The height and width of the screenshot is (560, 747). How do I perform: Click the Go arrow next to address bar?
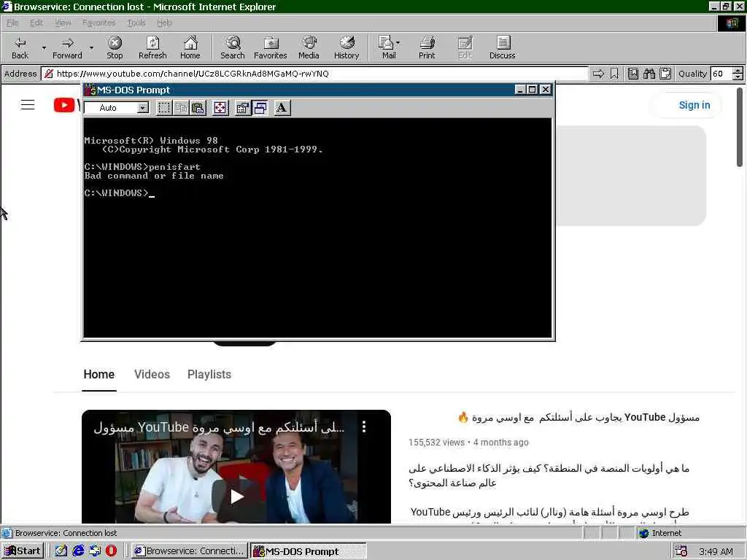(x=598, y=74)
